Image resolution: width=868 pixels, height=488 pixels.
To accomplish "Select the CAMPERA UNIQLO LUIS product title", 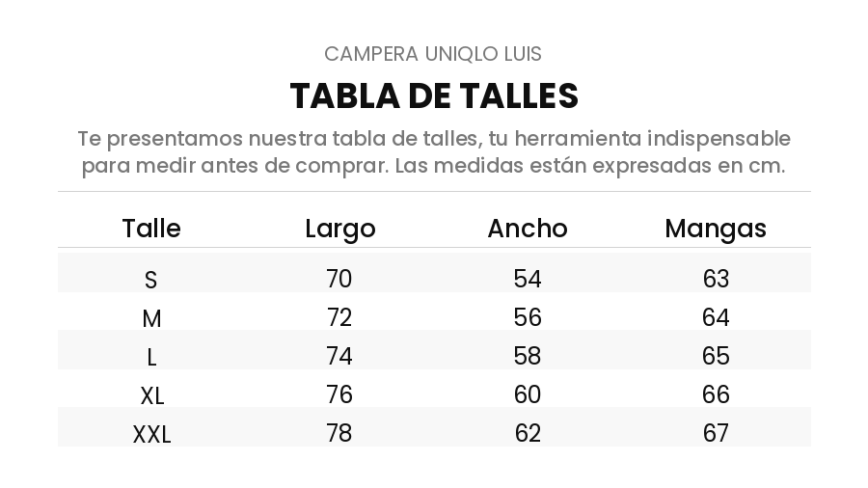I will [x=433, y=54].
